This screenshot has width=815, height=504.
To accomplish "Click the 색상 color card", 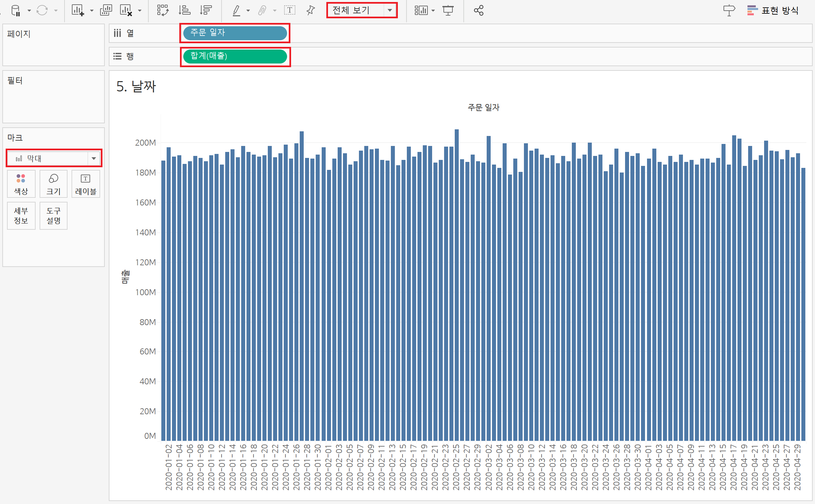I will click(x=21, y=184).
